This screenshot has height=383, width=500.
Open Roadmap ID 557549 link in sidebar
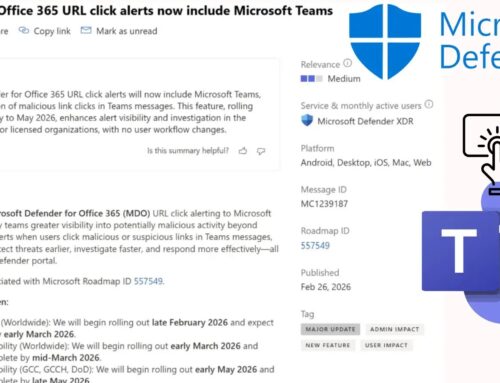315,246
